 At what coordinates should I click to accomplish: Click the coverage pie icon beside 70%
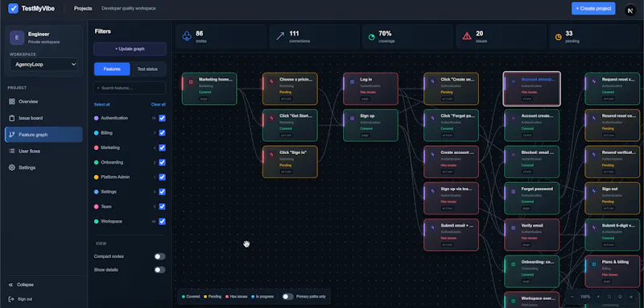coord(372,37)
